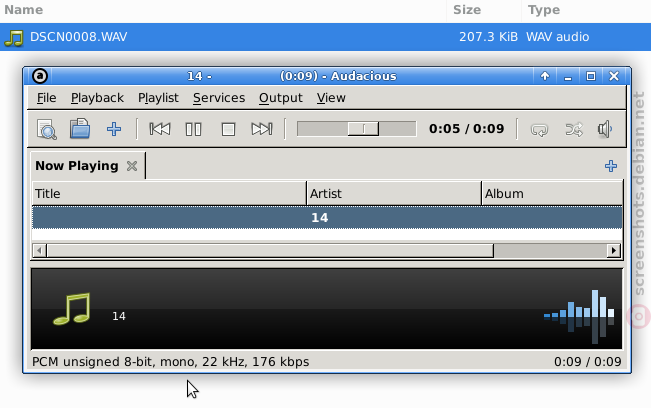Click the WAV file's music note icon
651x408 pixels.
click(14, 37)
